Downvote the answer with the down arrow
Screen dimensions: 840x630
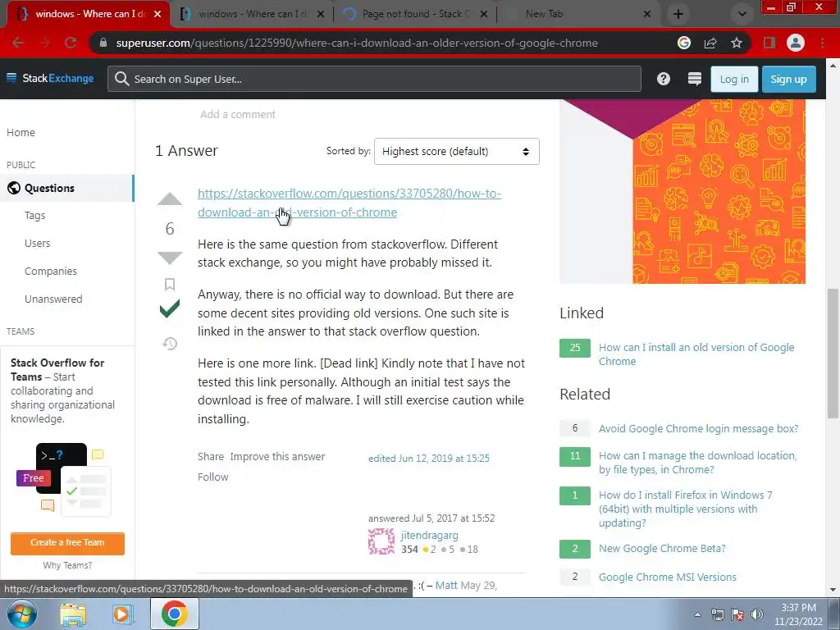point(169,258)
